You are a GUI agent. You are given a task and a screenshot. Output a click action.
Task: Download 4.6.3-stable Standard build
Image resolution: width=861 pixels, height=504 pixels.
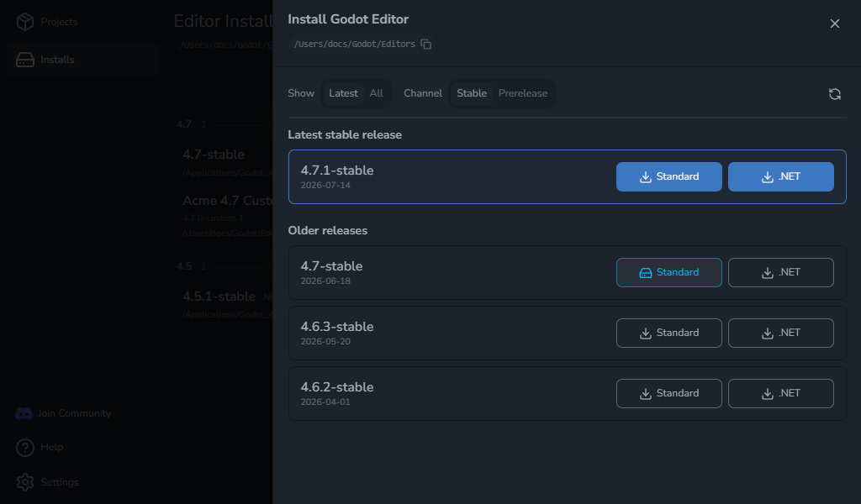pyautogui.click(x=668, y=333)
